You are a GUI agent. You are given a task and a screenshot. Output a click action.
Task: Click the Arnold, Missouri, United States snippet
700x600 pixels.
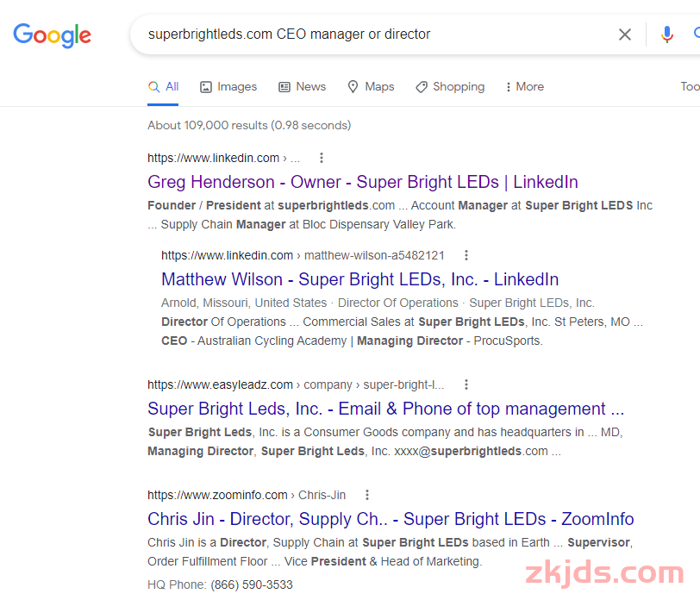[378, 303]
